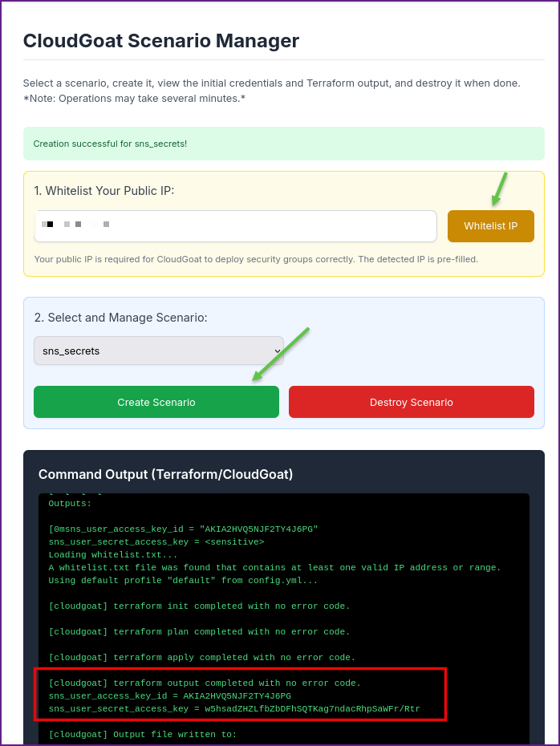The width and height of the screenshot is (560, 746).
Task: Click the green Create Scenario button
Action: tap(156, 402)
